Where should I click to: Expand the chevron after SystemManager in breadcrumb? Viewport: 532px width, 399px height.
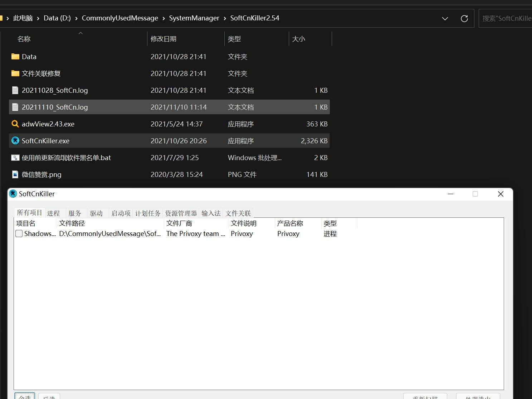(225, 18)
